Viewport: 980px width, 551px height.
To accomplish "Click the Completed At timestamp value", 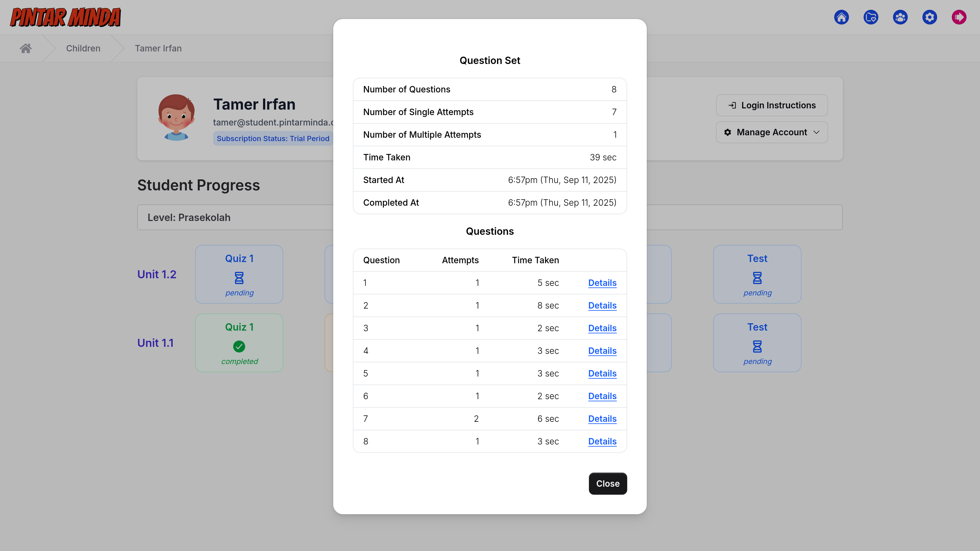I will [x=562, y=203].
